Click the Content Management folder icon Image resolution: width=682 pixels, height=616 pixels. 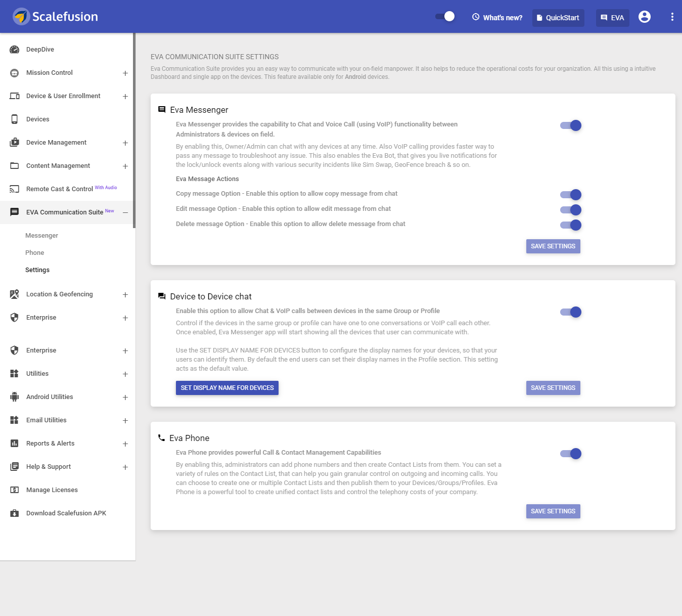[15, 166]
